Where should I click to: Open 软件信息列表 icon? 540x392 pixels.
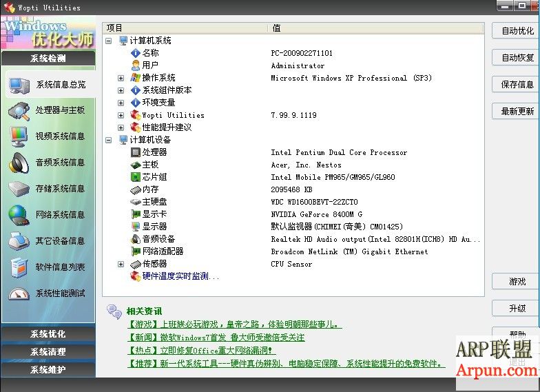(x=19, y=267)
